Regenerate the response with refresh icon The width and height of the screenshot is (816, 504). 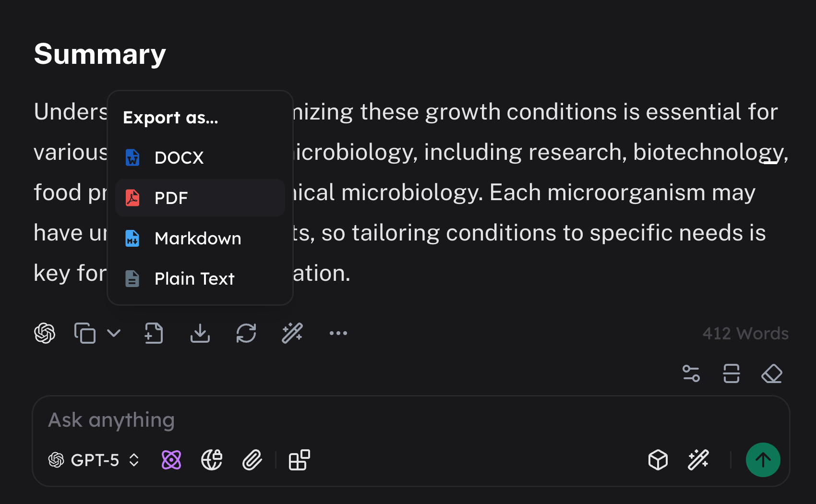246,333
